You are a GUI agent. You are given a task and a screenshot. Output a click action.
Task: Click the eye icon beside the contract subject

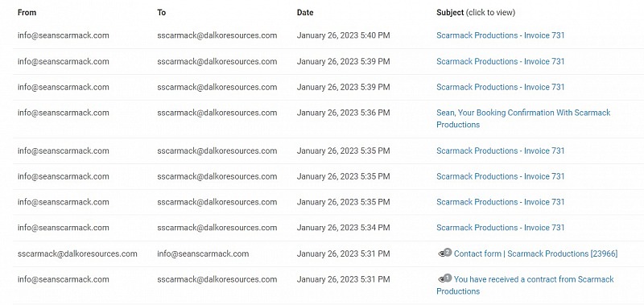click(x=444, y=278)
